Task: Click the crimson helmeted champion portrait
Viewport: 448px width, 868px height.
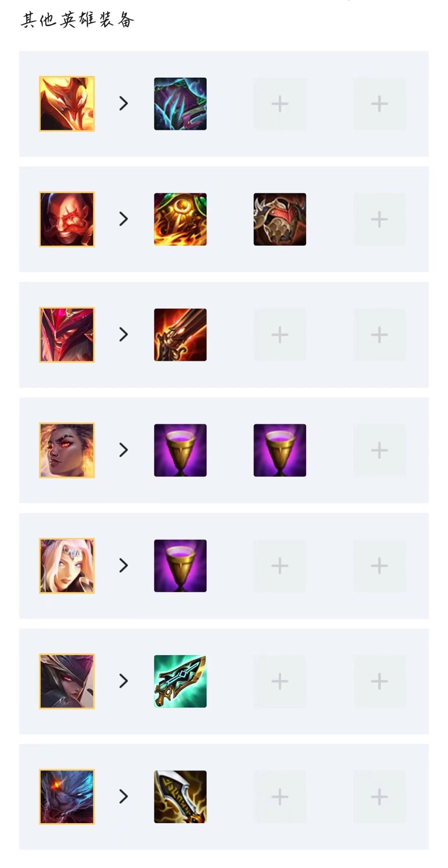Action: [67, 335]
